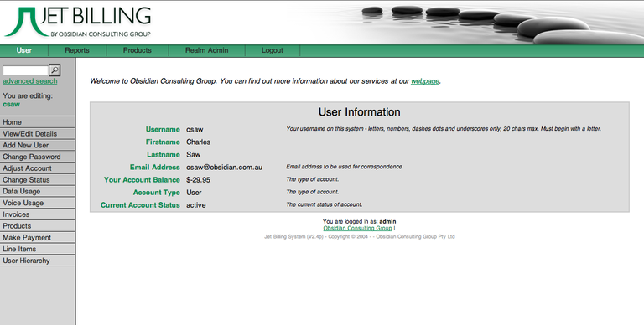Go to Home in the sidebar

point(38,122)
